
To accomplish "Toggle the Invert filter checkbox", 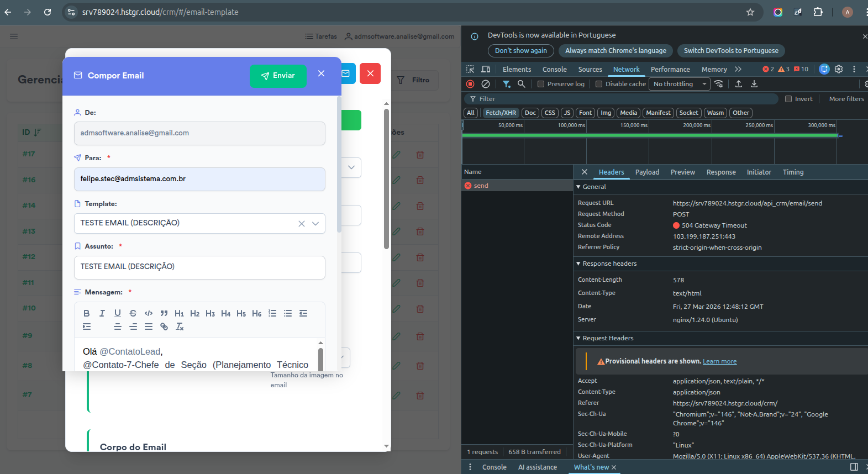I will [x=788, y=99].
